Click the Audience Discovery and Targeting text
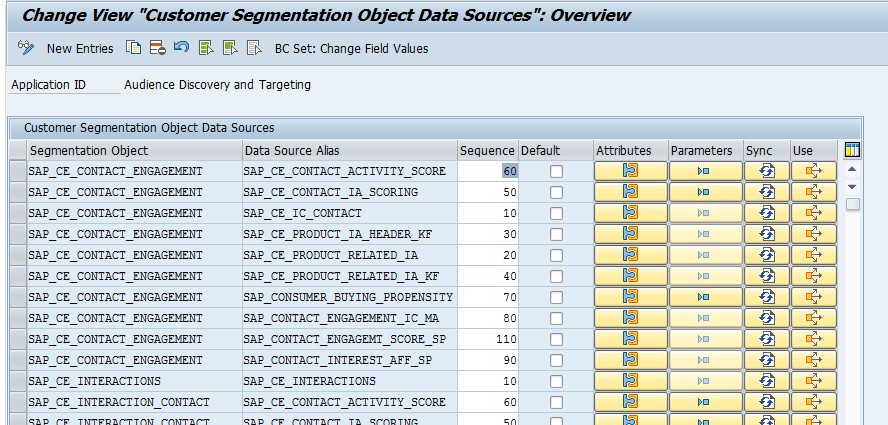This screenshot has height=425, width=888. [x=217, y=85]
